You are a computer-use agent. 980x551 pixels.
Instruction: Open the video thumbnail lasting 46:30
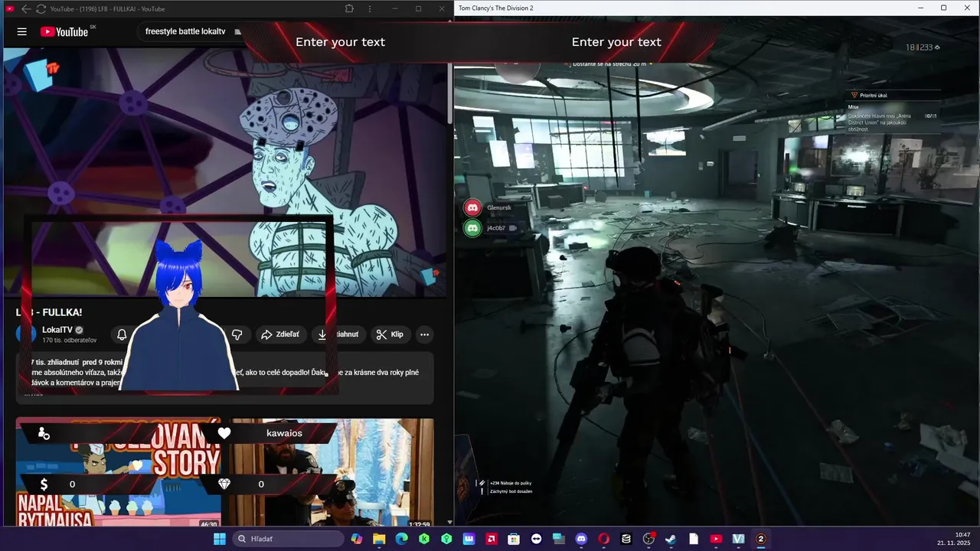point(119,472)
